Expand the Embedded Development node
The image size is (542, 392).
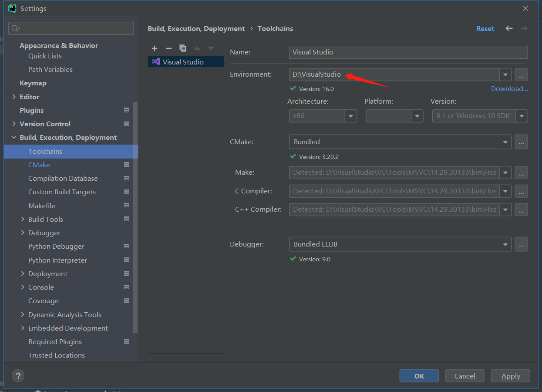coord(23,328)
